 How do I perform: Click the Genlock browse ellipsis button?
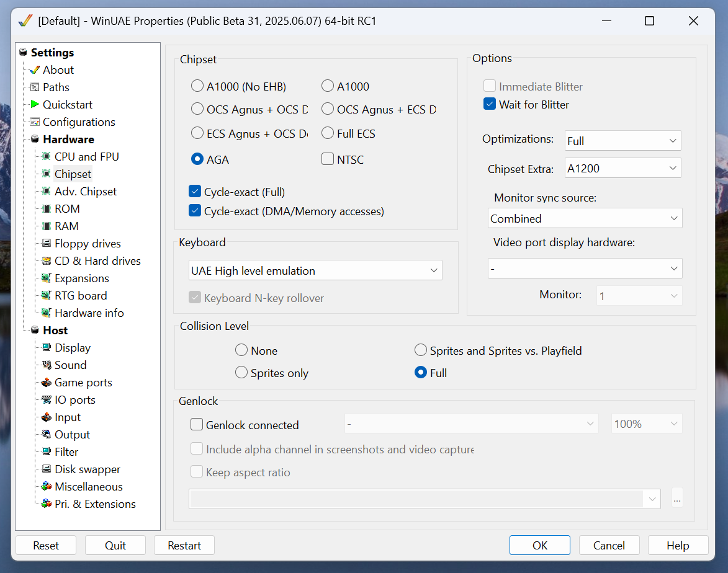coord(677,499)
